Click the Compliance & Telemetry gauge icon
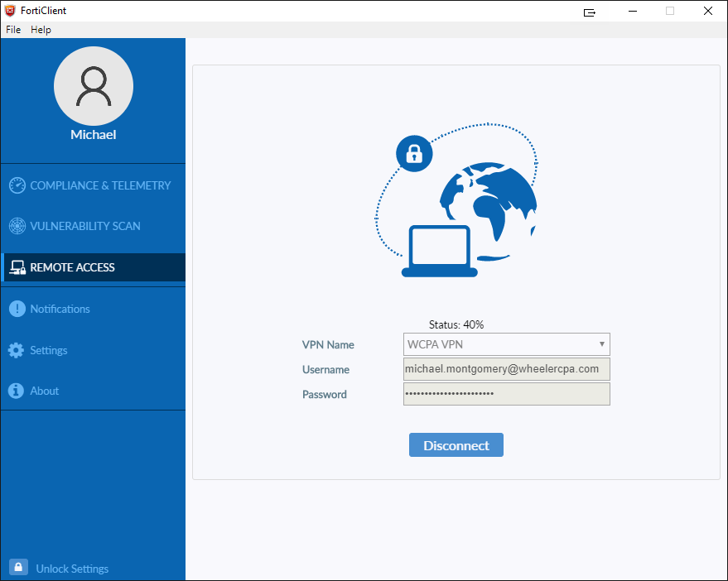The height and width of the screenshot is (581, 728). coord(17,185)
